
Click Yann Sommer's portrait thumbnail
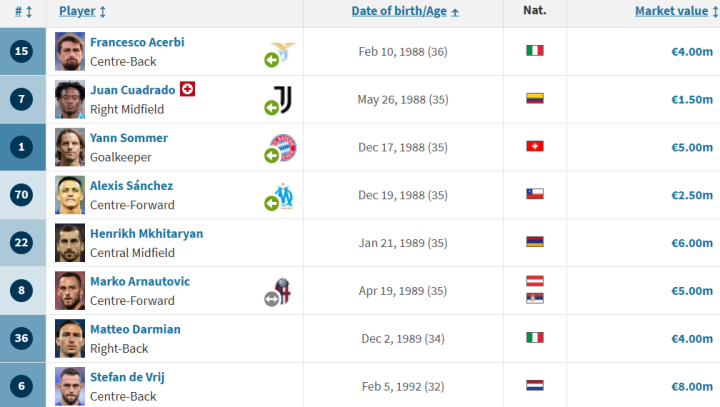70,146
